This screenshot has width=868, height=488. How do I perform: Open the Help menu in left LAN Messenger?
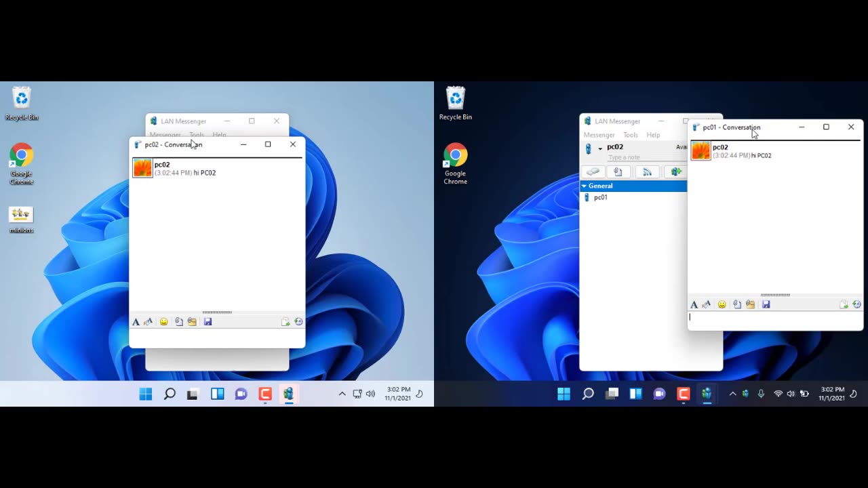(219, 135)
